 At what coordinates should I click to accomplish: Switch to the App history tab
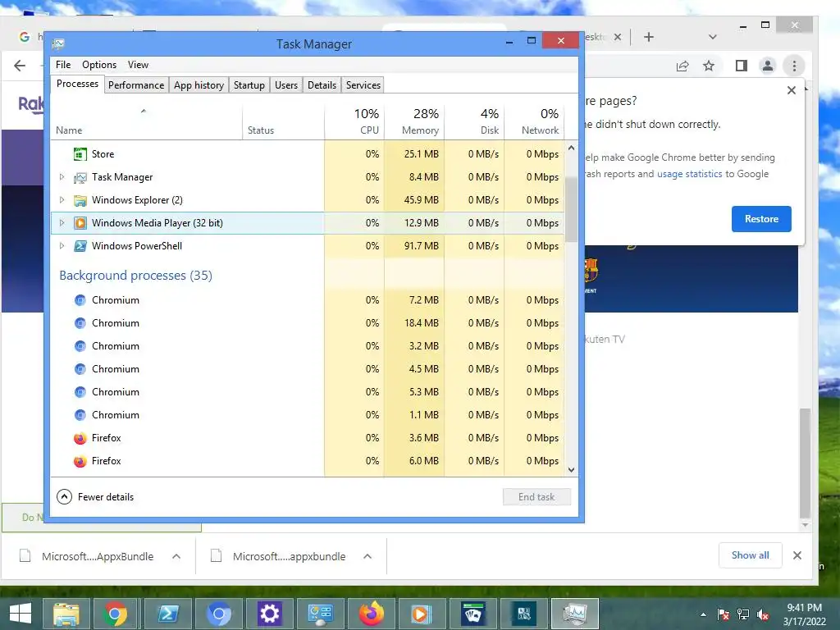tap(199, 85)
